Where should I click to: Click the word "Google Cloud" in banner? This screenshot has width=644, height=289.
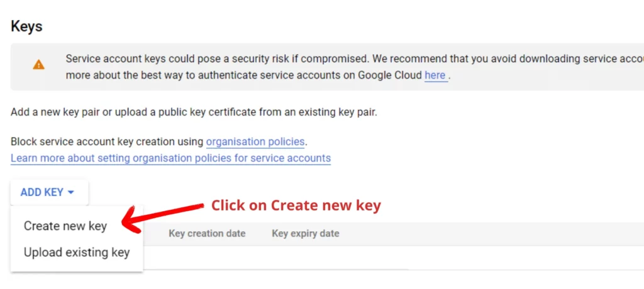[390, 75]
